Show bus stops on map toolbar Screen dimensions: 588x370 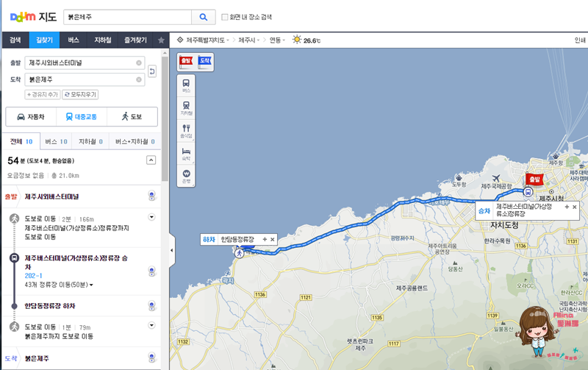click(186, 85)
